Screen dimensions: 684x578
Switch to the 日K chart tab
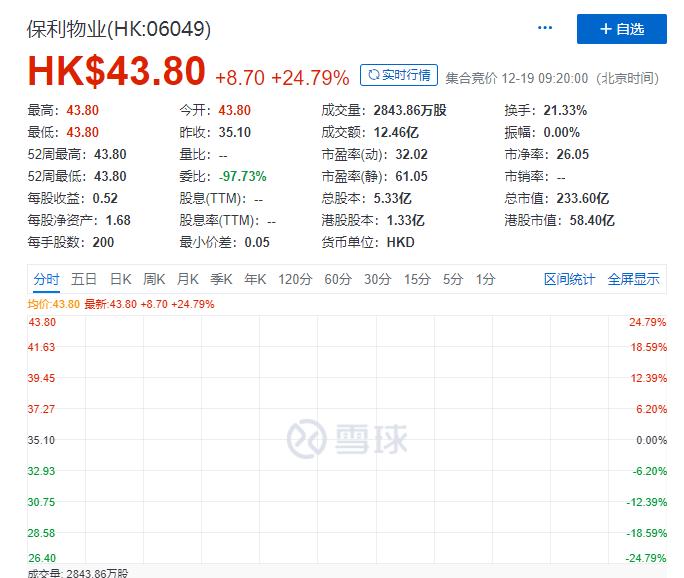pyautogui.click(x=120, y=279)
